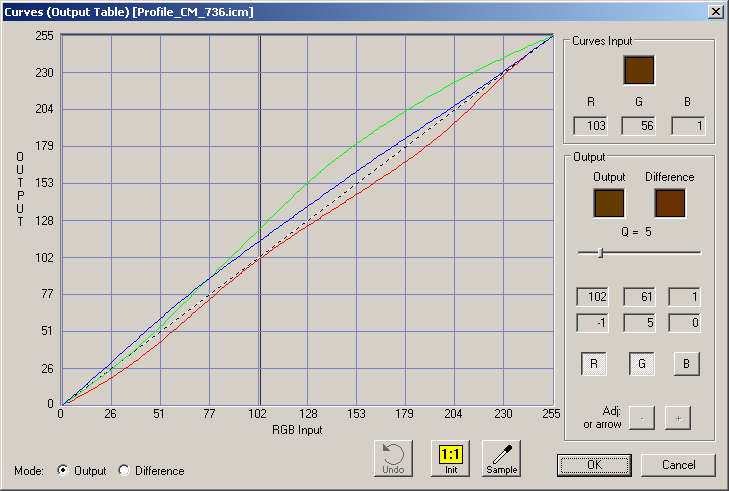Select Output mode radio button
Viewport: 729px width, 491px height.
click(x=63, y=470)
